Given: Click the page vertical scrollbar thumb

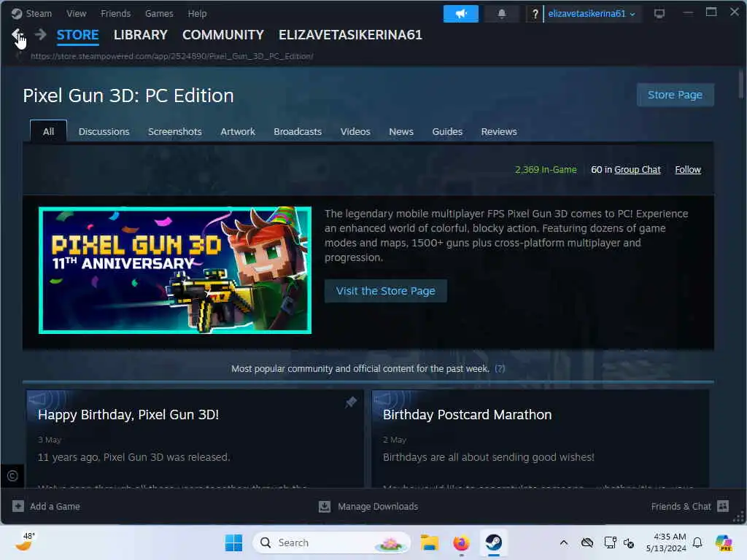Looking at the screenshot, I should (741, 85).
